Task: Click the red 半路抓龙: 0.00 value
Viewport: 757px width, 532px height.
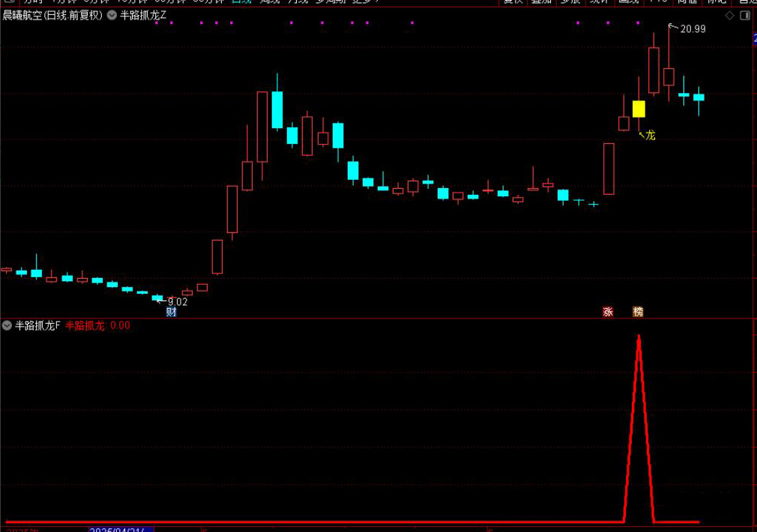Action: point(97,325)
